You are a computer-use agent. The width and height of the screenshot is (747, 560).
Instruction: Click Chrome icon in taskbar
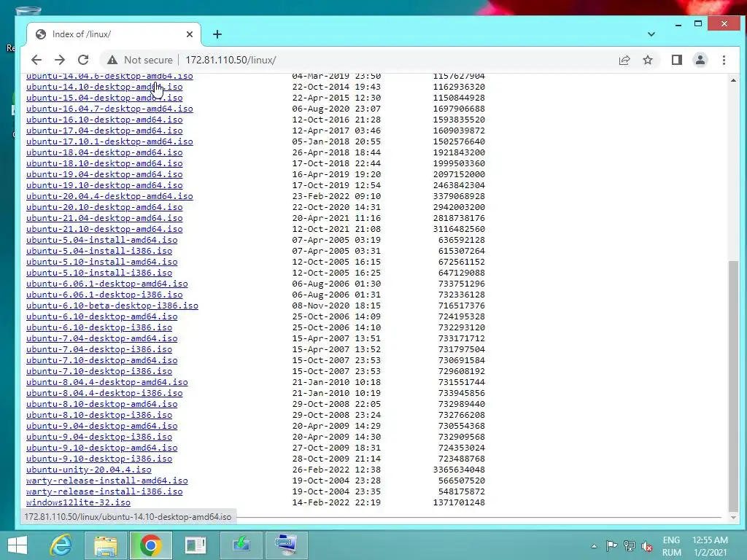coord(150,545)
